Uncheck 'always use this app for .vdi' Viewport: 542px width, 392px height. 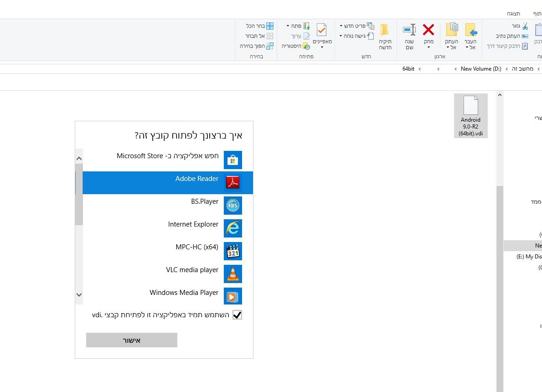click(237, 315)
